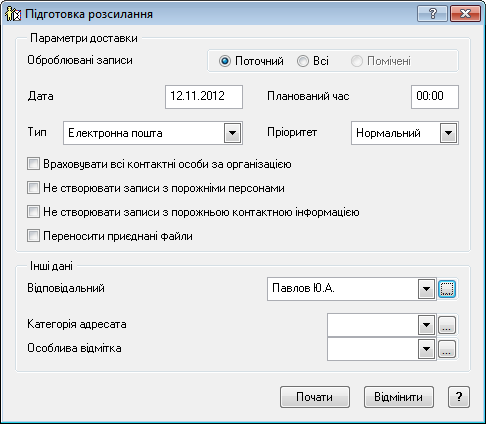Click the application icon in title bar
The image size is (486, 424).
(x=13, y=14)
